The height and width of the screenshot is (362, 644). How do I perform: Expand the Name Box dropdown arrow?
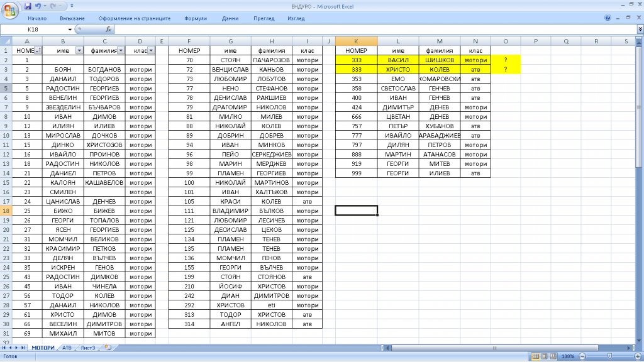[x=70, y=30]
